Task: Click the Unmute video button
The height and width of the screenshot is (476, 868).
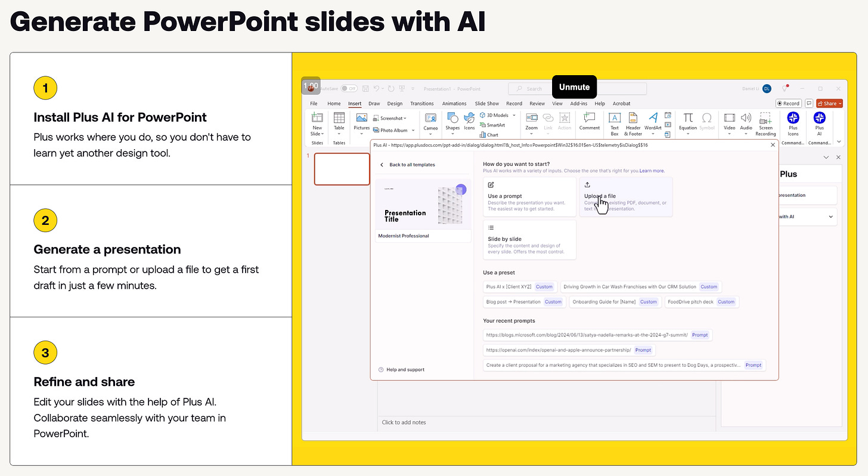Action: coord(574,87)
